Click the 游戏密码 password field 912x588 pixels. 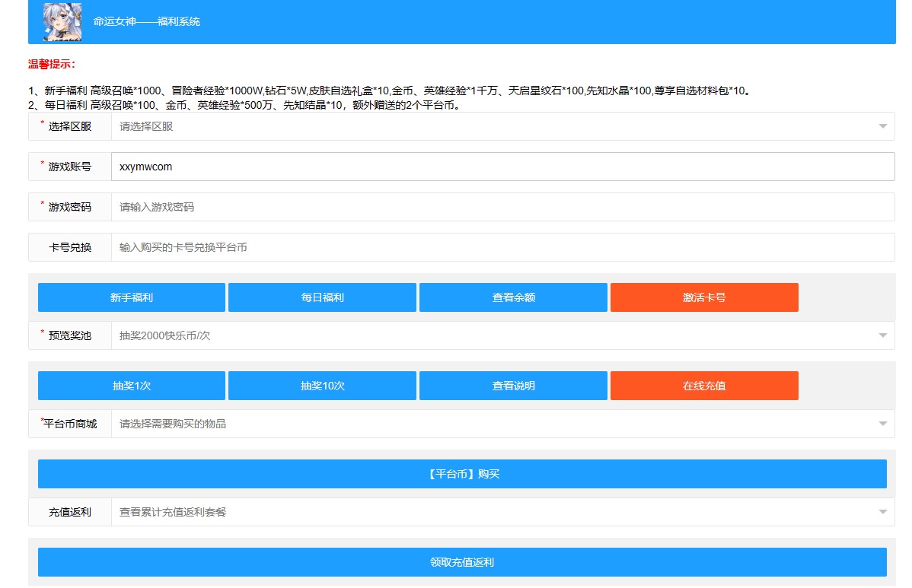coord(502,207)
